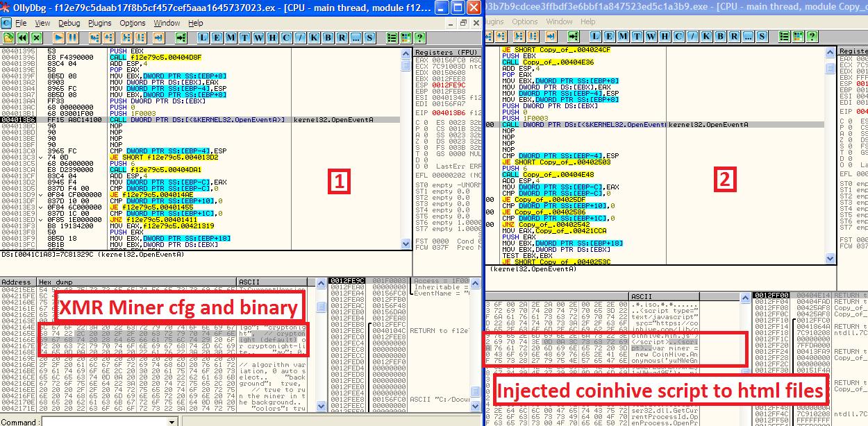Viewport: 868px width, 426px height.
Task: Show CPU window with C button in left window
Action: coord(285,37)
